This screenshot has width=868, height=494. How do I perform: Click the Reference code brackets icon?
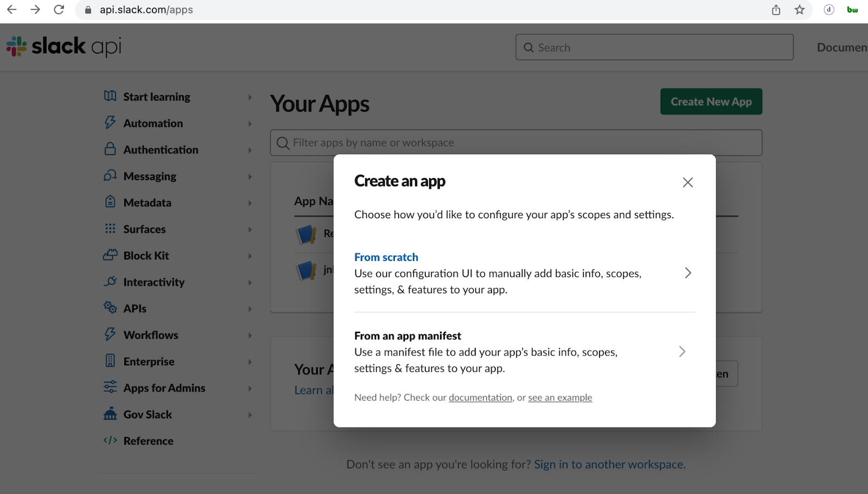pyautogui.click(x=110, y=440)
